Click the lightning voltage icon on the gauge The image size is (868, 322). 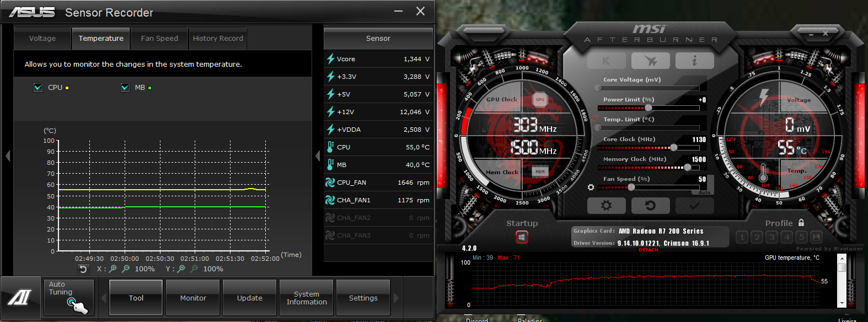coord(764,97)
